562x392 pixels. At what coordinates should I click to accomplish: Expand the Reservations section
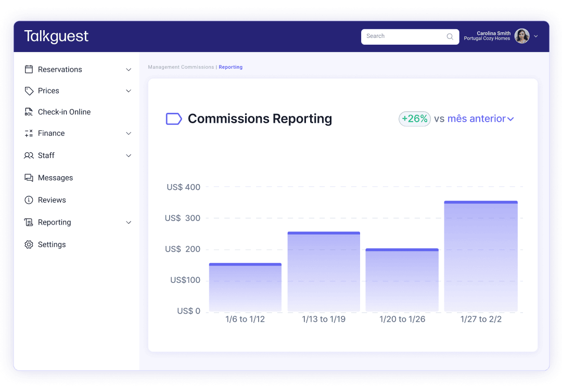pos(129,69)
